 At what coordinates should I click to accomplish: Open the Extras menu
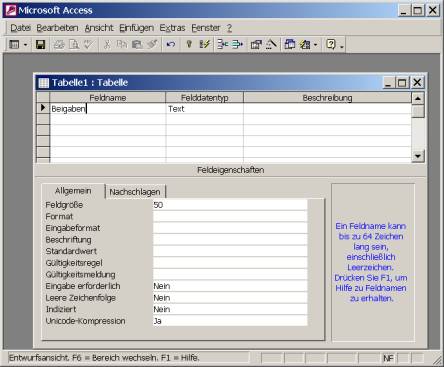click(172, 28)
